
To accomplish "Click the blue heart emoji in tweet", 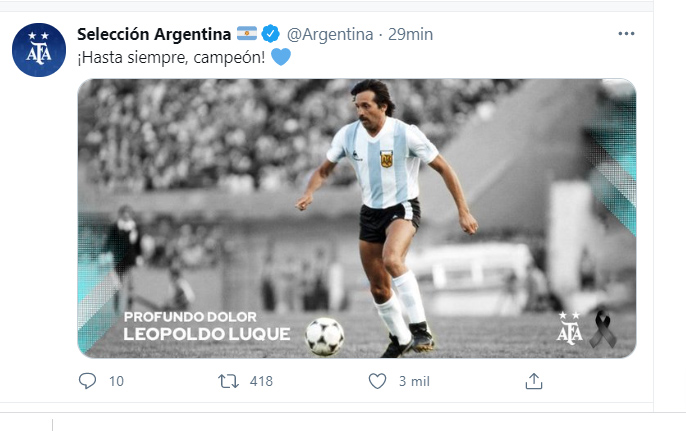I will pyautogui.click(x=281, y=57).
